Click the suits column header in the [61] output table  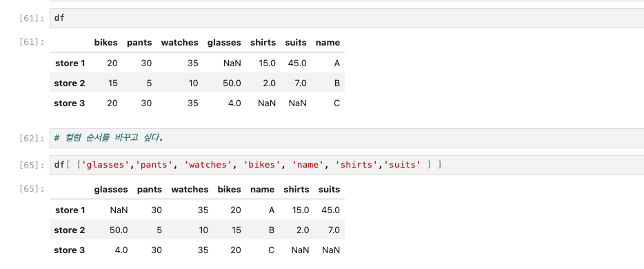coord(296,43)
